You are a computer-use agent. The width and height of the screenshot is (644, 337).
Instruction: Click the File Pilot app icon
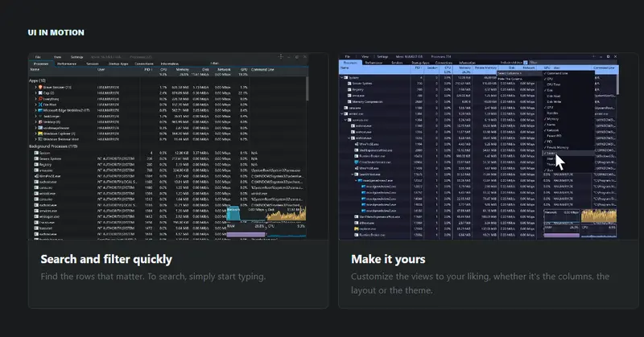(x=40, y=105)
